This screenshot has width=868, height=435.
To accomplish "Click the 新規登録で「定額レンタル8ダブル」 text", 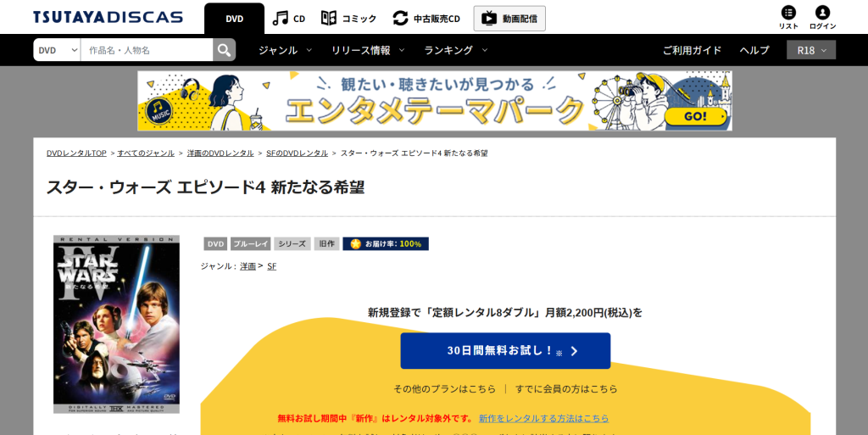I will (454, 313).
